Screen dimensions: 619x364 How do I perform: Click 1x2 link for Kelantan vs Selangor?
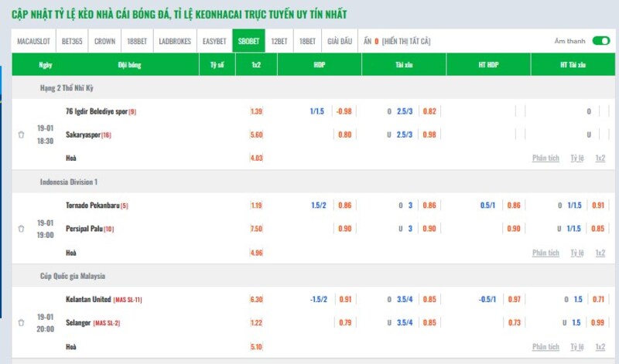coord(600,347)
